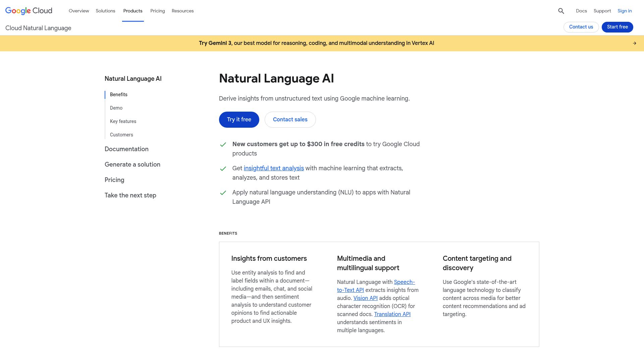Select Benefits in the sidebar
The height and width of the screenshot is (362, 644).
pos(118,95)
